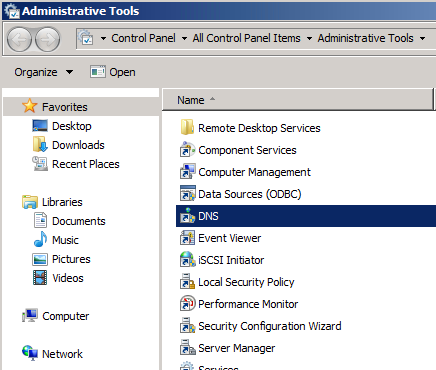Select the Component Services name
436x370 pixels.
(x=247, y=150)
